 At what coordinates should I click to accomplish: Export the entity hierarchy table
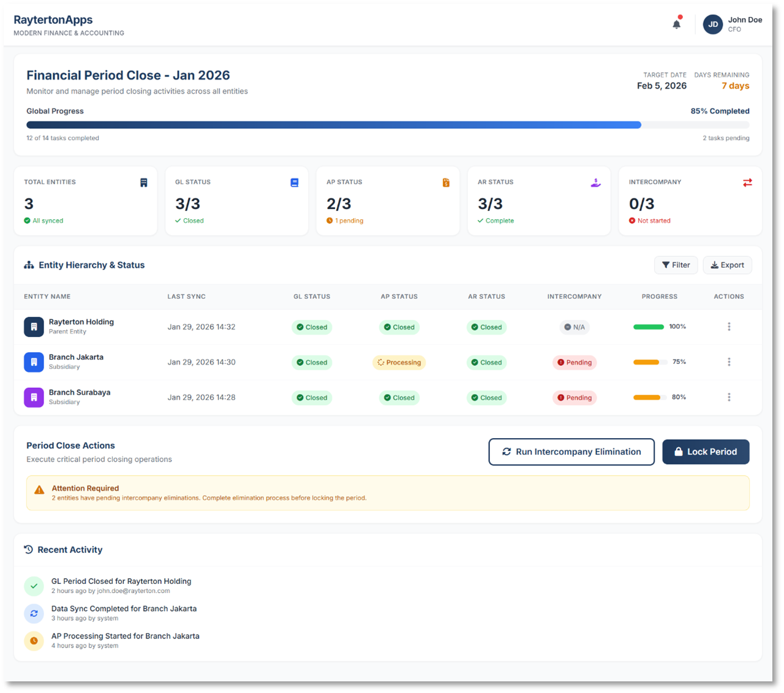pos(727,265)
